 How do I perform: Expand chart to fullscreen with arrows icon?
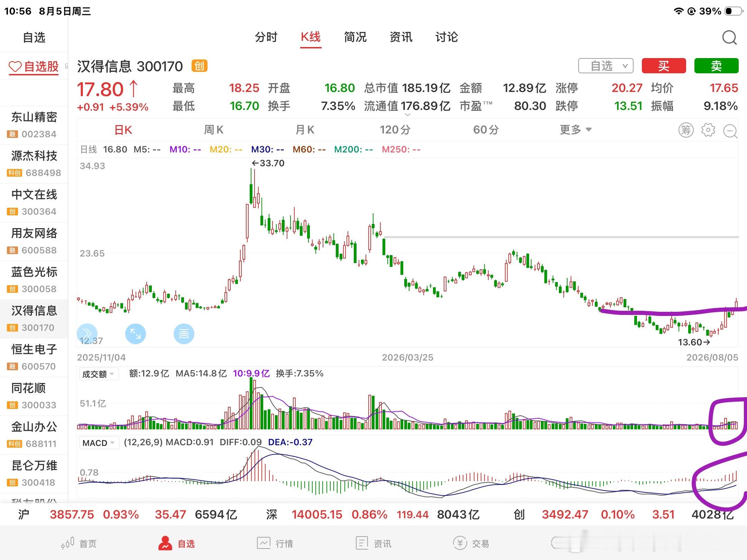pos(135,334)
